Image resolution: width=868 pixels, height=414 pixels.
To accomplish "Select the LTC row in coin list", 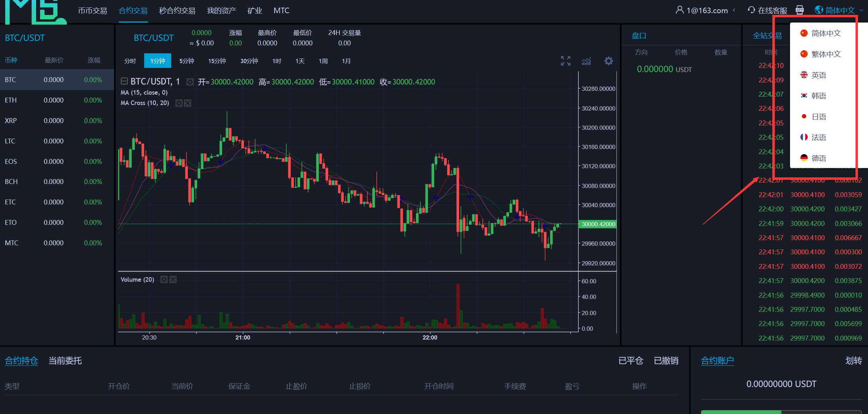I will coord(57,141).
